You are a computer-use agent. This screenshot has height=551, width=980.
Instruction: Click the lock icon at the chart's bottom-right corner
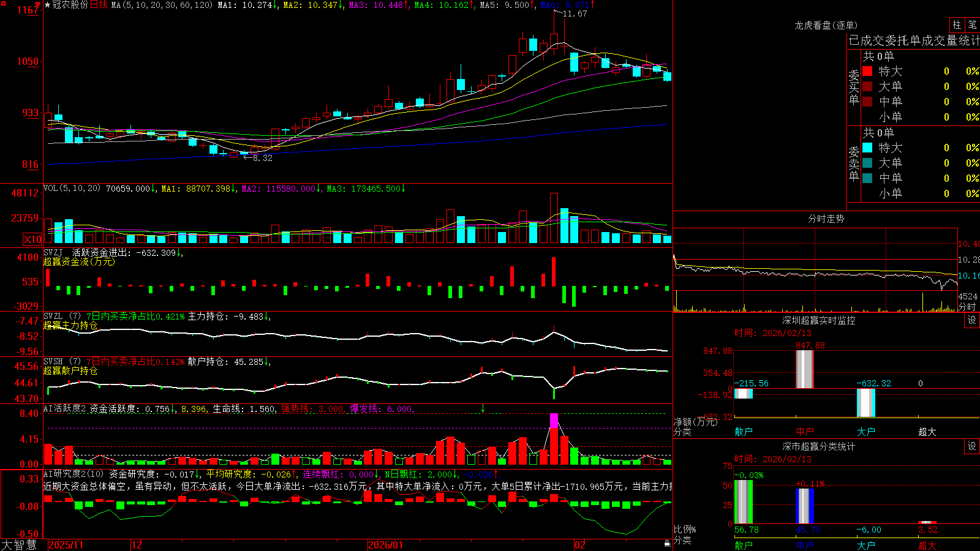(668, 544)
